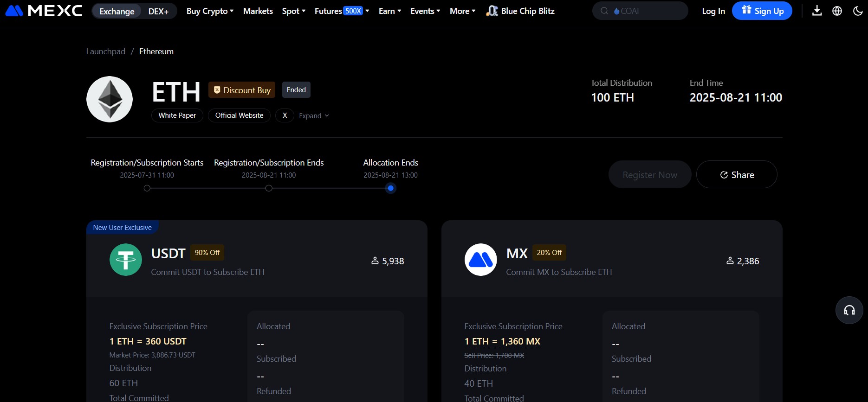Click MX participants count icon
Screen dimensions: 868x402
point(730,261)
